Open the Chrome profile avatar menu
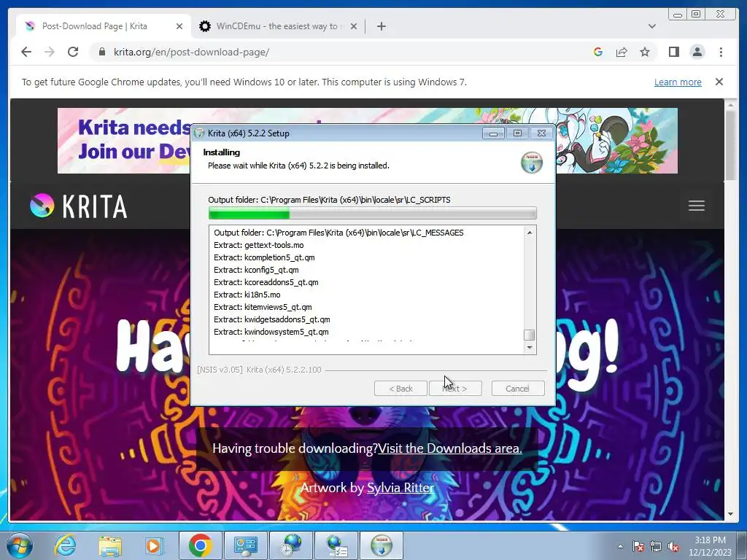The height and width of the screenshot is (560, 747). (697, 52)
